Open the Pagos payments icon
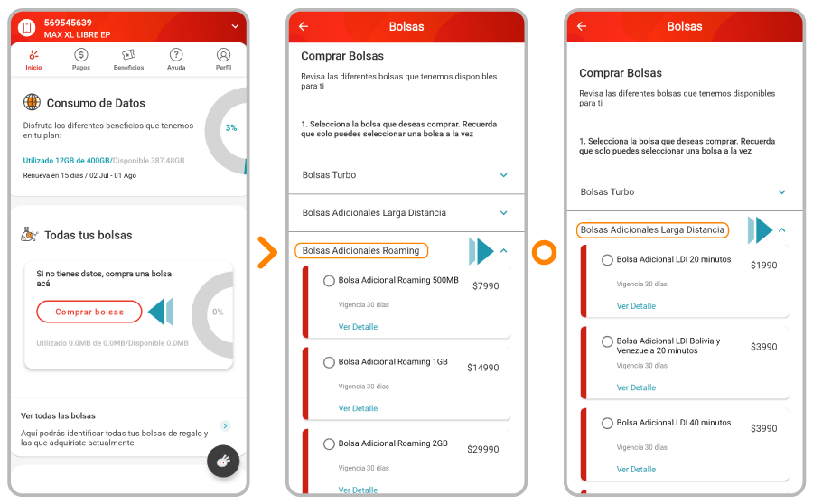This screenshot has width=813, height=504. (81, 55)
